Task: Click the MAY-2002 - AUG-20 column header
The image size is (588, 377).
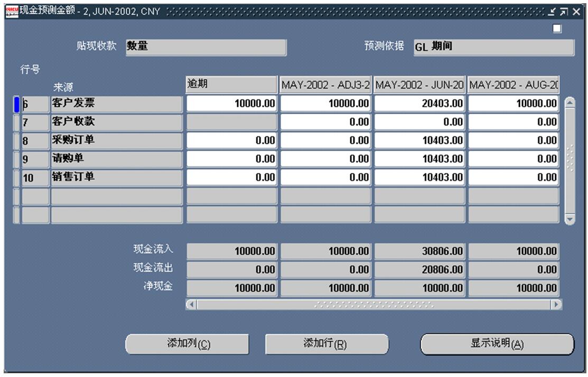Action: click(x=514, y=85)
